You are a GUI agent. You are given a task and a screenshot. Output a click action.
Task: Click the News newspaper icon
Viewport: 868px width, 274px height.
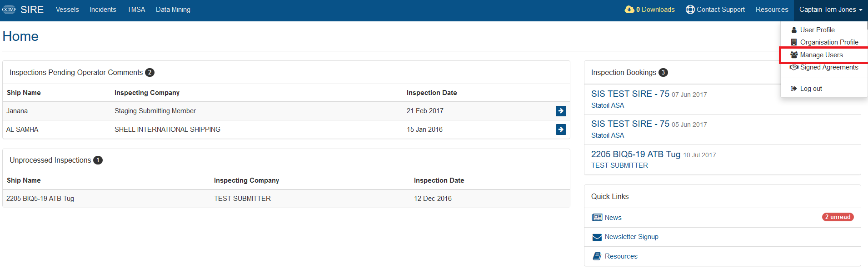pos(597,218)
